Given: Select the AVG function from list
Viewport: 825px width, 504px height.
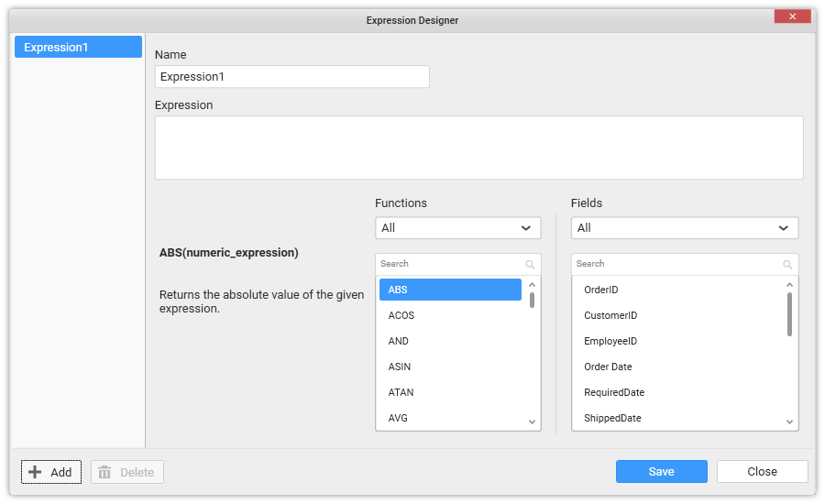Looking at the screenshot, I should click(398, 418).
